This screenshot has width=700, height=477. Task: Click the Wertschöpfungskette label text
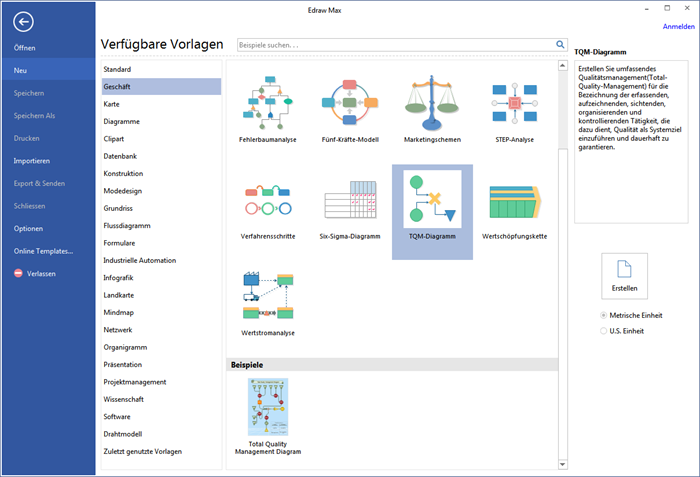pyautogui.click(x=514, y=236)
